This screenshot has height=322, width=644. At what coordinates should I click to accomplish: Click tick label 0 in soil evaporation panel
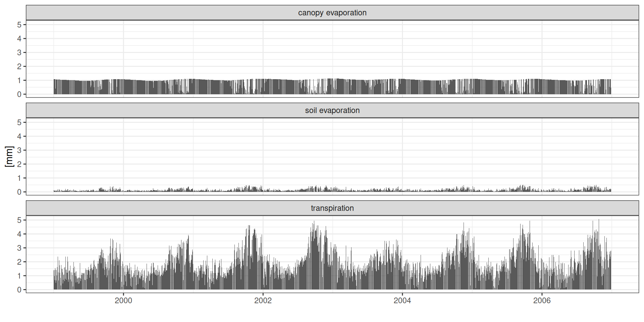(19, 192)
